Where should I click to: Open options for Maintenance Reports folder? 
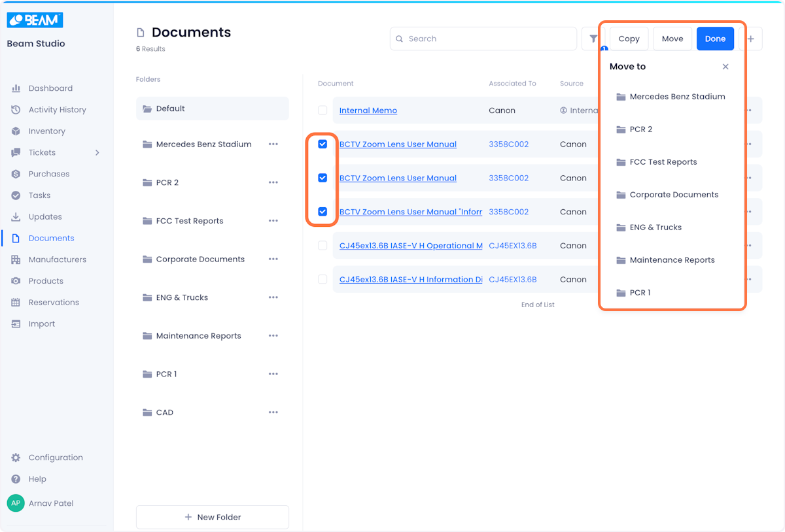click(273, 336)
